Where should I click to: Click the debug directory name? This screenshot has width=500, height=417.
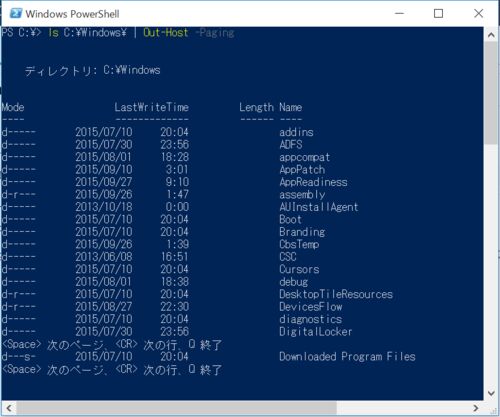pyautogui.click(x=294, y=282)
